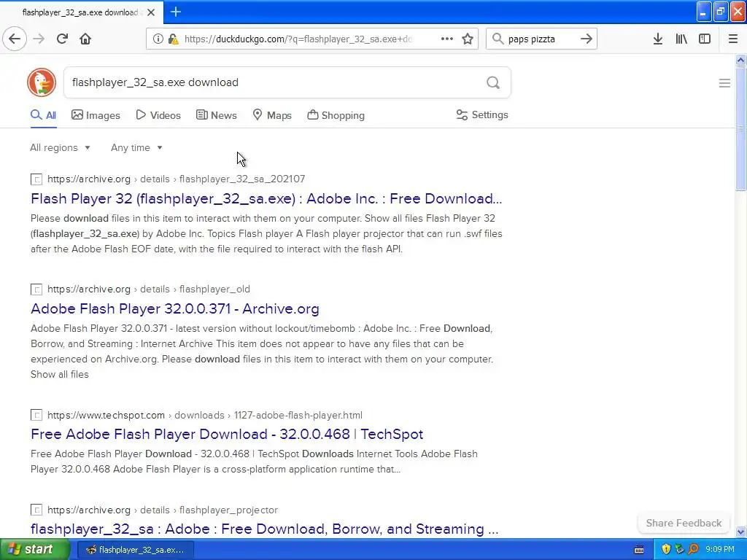Focus the Firefox address bar URL

[x=298, y=39]
